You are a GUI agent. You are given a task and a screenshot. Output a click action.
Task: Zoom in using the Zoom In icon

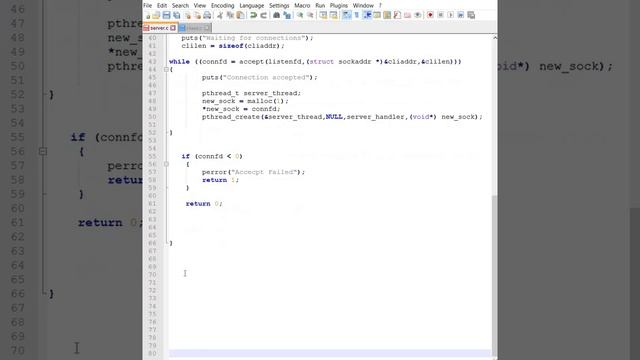pos(300,15)
